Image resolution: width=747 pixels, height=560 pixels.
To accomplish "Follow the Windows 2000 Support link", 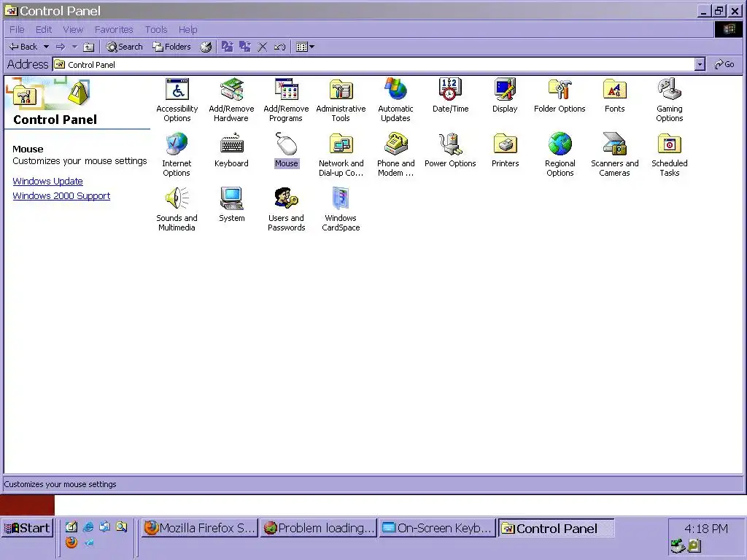I will [x=61, y=195].
